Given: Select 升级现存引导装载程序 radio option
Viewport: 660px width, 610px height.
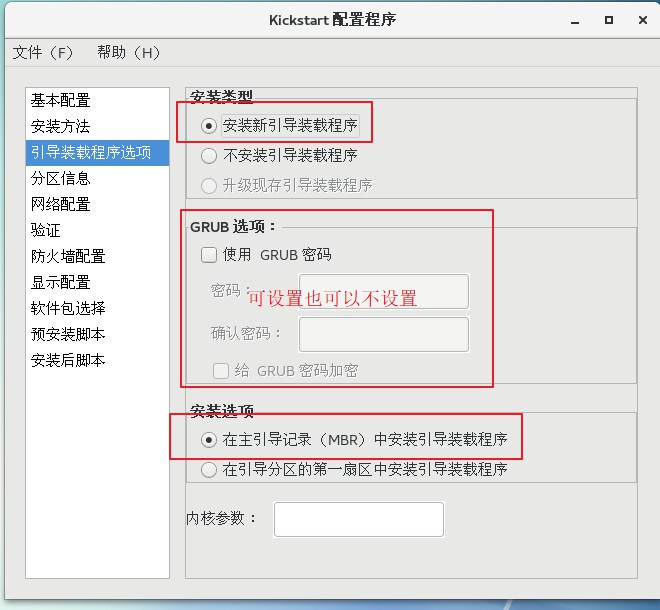Looking at the screenshot, I should click(209, 186).
